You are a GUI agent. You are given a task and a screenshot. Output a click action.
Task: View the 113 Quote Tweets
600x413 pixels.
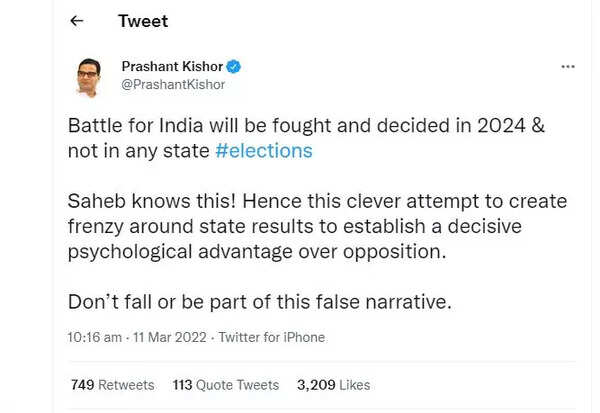[x=225, y=385]
